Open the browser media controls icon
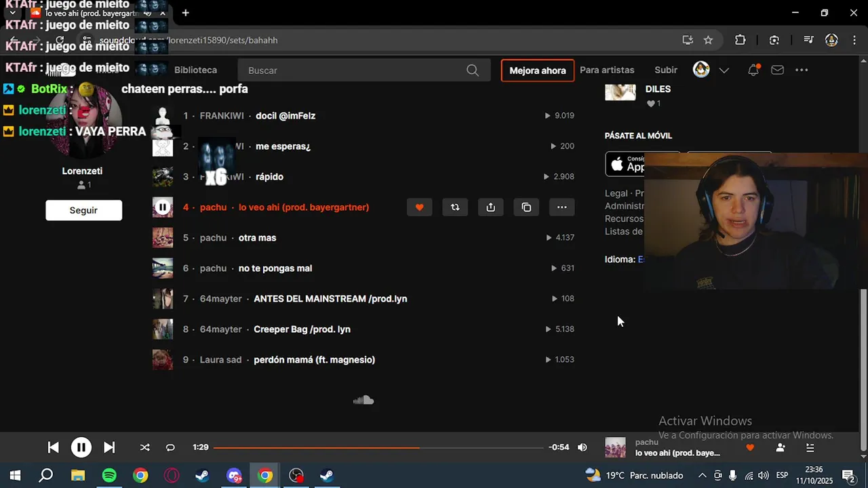 click(x=808, y=40)
